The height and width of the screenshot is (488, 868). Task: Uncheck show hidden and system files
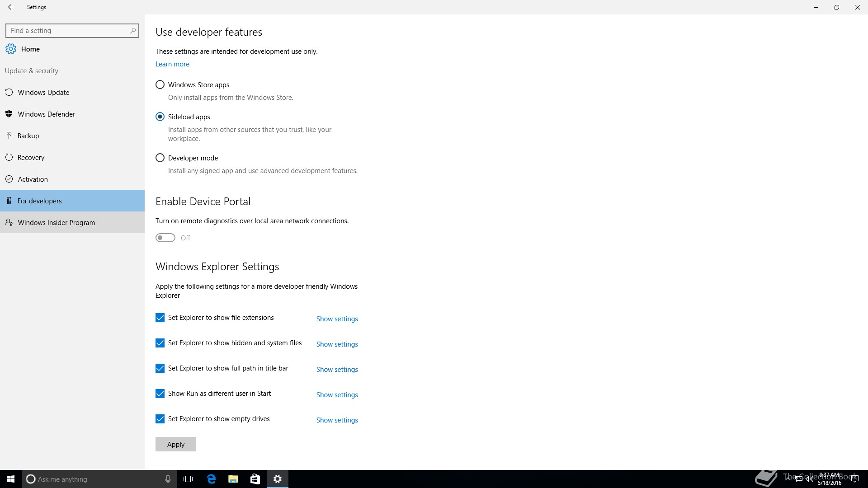160,343
